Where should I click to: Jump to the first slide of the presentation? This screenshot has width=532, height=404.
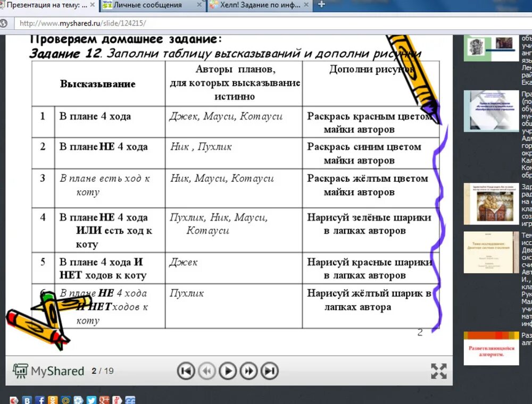click(186, 371)
